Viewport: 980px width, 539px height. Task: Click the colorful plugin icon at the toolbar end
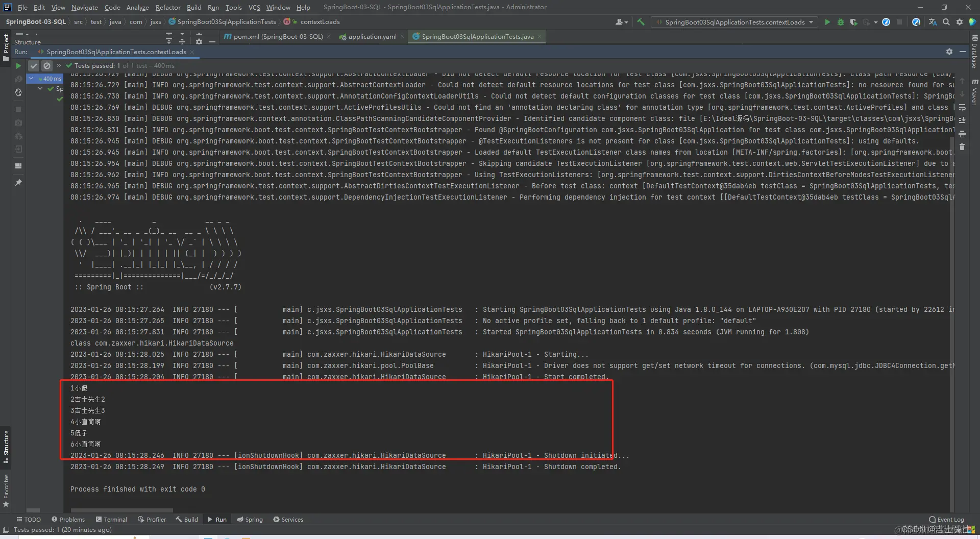pos(972,22)
